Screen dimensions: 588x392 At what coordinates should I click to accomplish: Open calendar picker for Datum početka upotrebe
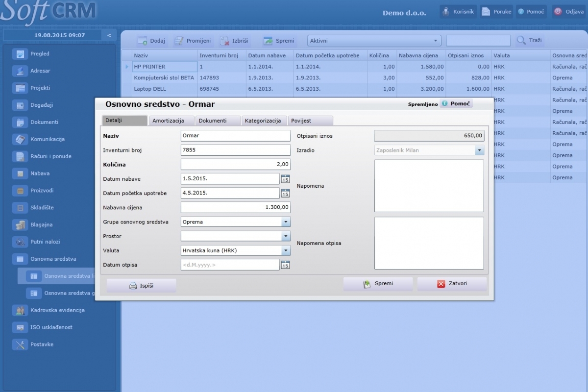point(285,193)
